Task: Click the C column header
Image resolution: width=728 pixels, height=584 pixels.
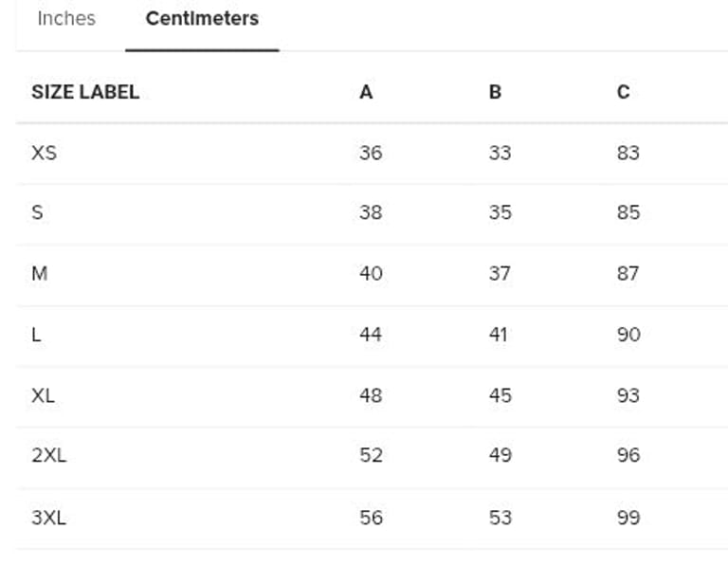Action: [x=623, y=92]
